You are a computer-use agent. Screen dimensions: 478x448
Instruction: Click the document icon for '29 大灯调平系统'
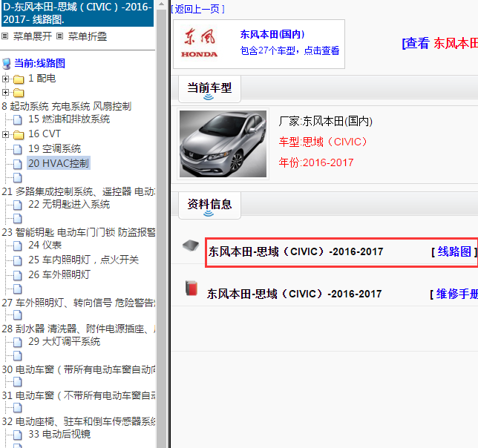coord(18,342)
